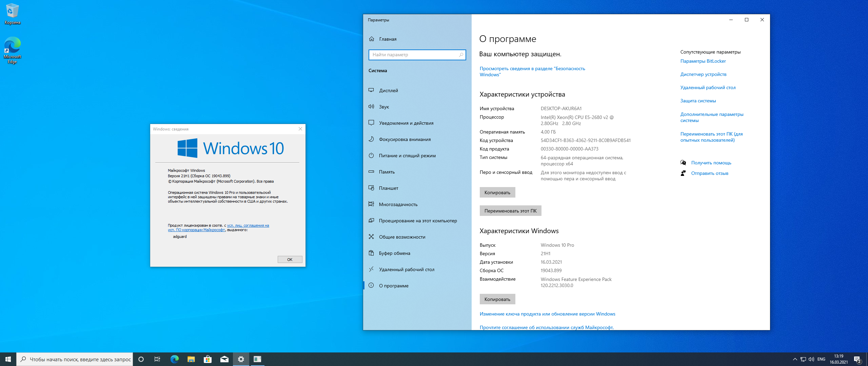Viewport: 868px width, 366px height.
Task: Click the О программе info icon
Action: pyautogui.click(x=371, y=285)
